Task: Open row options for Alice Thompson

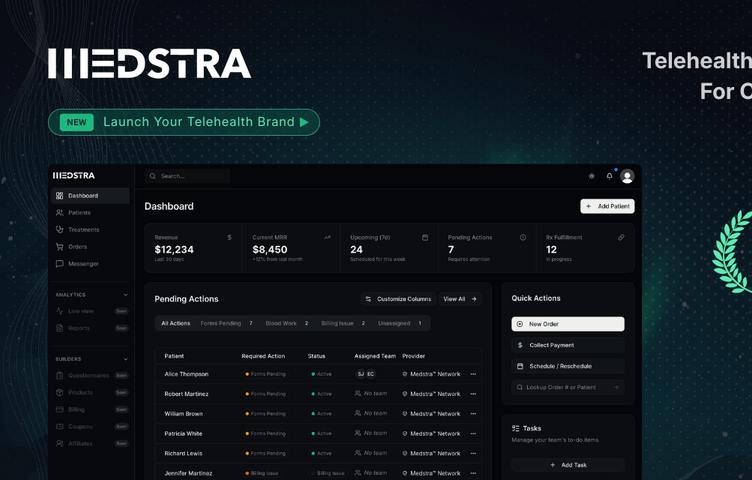Action: pos(473,374)
